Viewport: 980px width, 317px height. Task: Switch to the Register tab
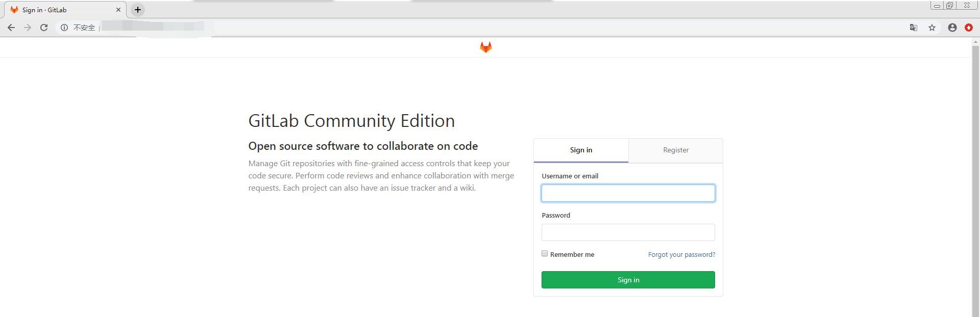pos(676,150)
